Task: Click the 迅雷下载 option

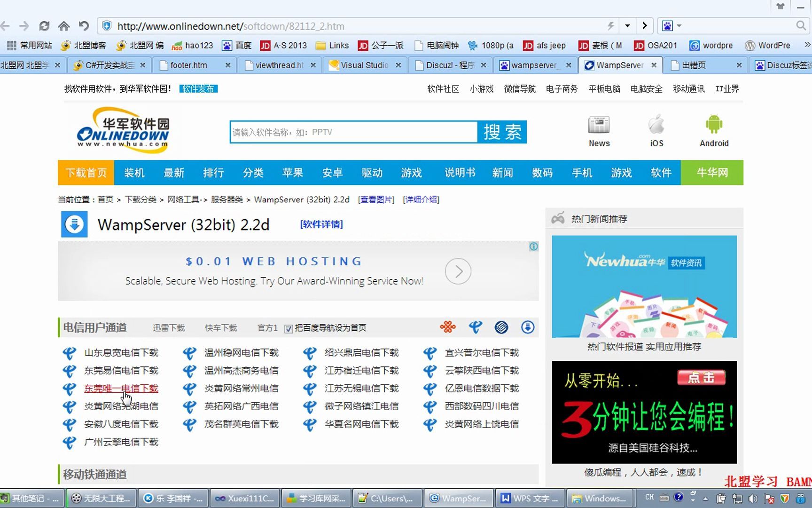Action: coord(169,328)
